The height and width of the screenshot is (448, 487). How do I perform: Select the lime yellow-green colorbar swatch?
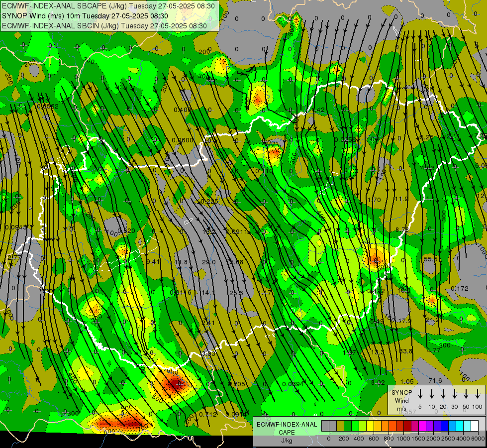(x=363, y=426)
